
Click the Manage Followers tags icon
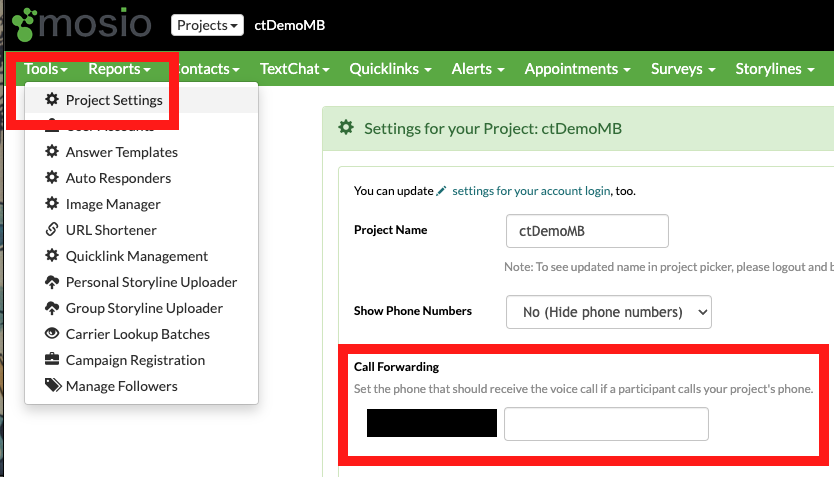tap(53, 385)
